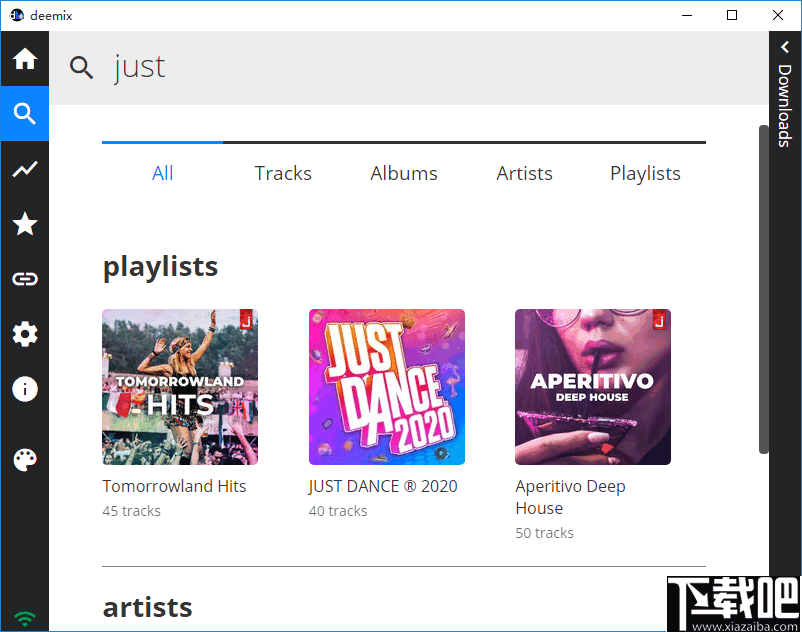Switch to the All tab
802x632 pixels.
[x=163, y=173]
